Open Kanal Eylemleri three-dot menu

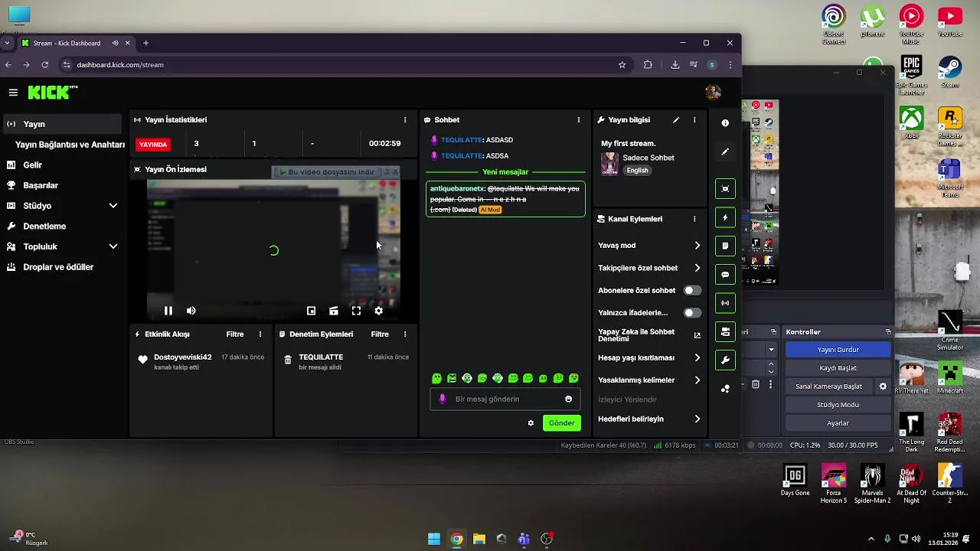pos(694,219)
